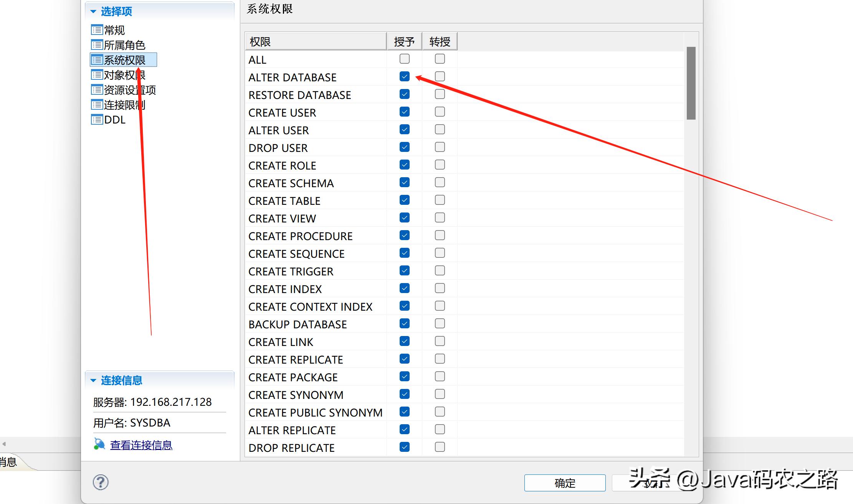Tick 转授 checkbox for CREATE USER
Screen dimensions: 853x504
(x=440, y=112)
